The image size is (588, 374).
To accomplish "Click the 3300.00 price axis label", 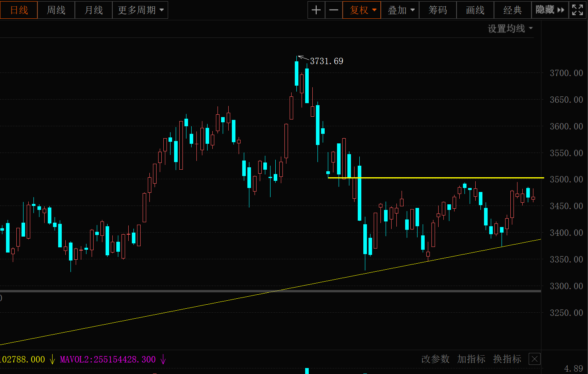I will (566, 286).
